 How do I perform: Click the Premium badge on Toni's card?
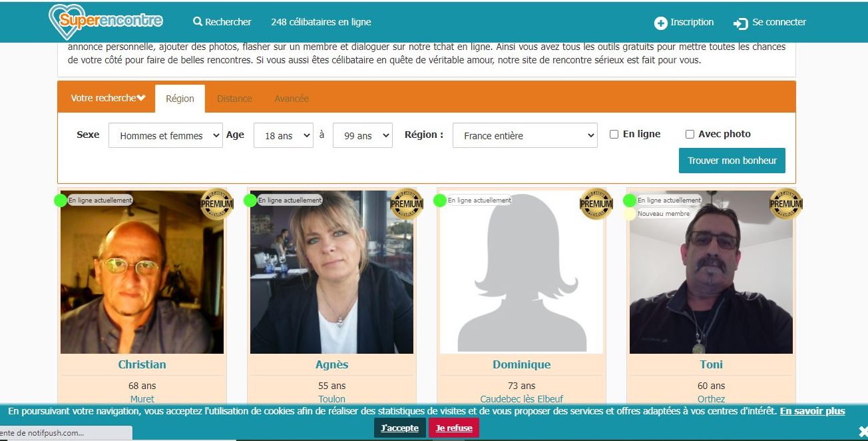786,204
